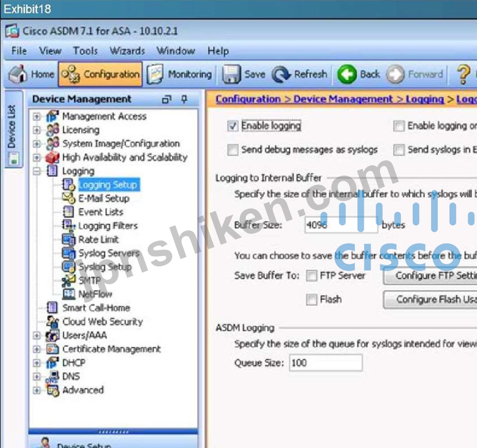
Task: Check the FTP Server save buffer checkbox
Action: [x=311, y=276]
